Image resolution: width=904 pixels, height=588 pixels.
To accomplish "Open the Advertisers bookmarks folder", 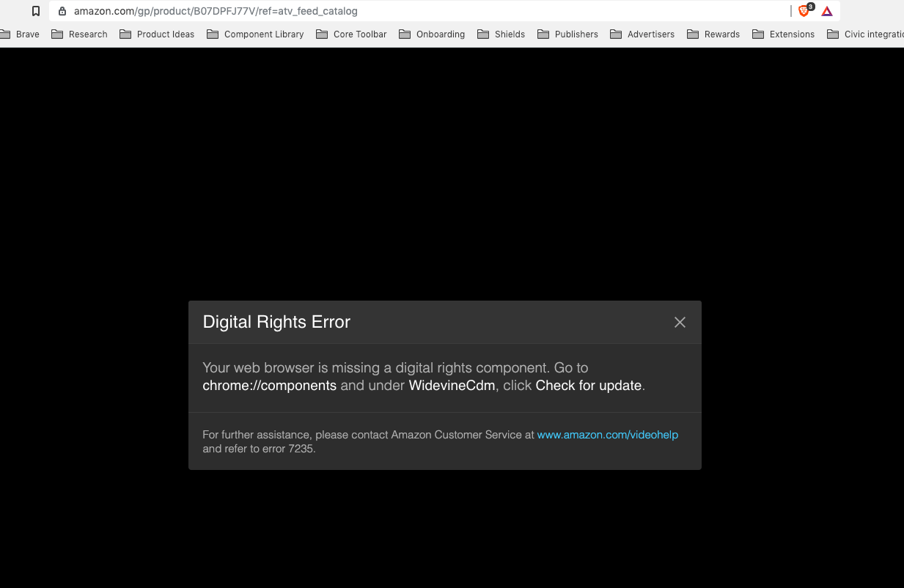I will pos(642,34).
